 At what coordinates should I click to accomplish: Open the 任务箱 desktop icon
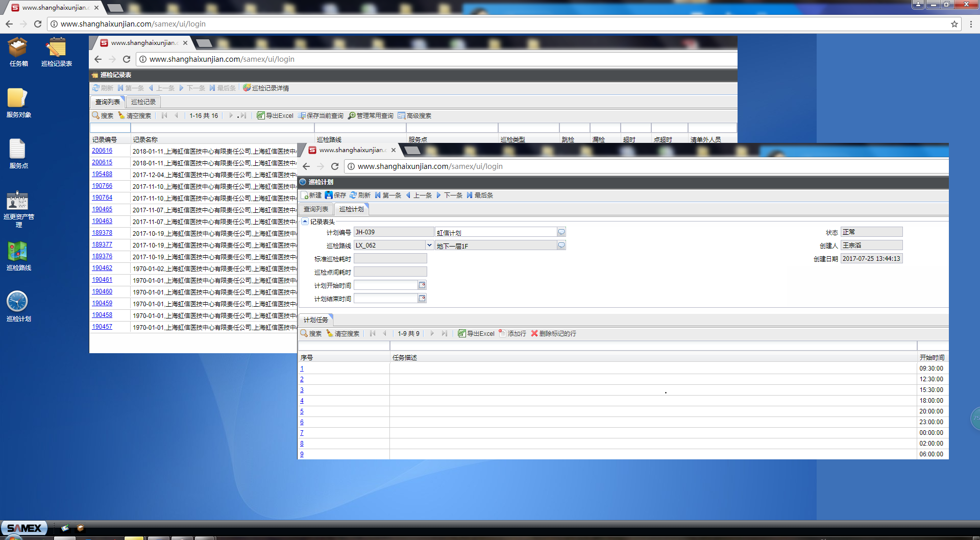pos(18,49)
